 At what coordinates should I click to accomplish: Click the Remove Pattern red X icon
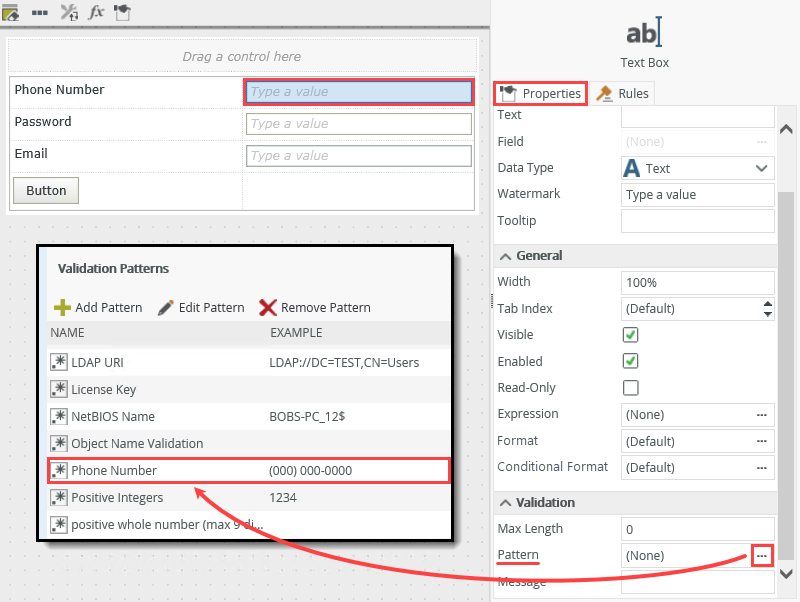coord(268,307)
